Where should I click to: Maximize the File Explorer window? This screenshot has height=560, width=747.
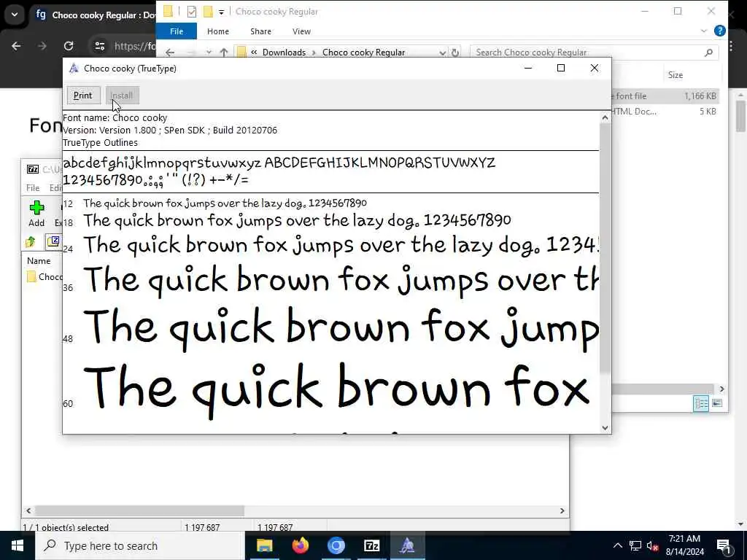pyautogui.click(x=678, y=11)
